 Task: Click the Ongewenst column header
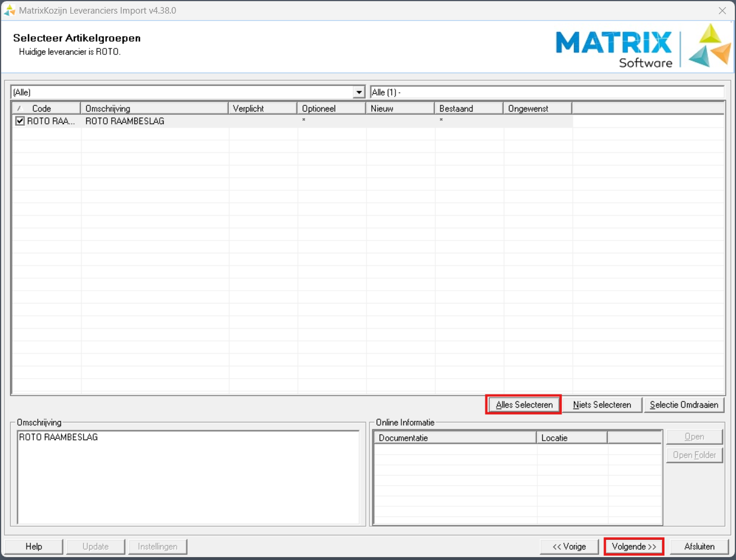pyautogui.click(x=537, y=108)
